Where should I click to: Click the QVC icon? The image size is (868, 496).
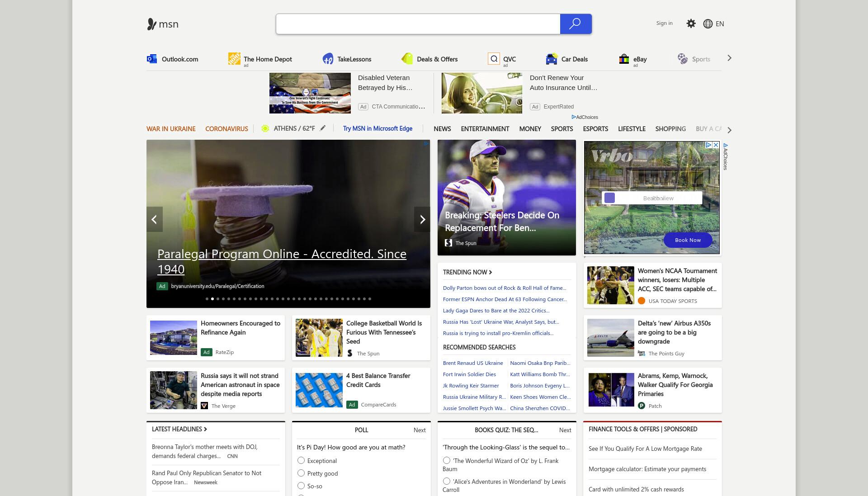pyautogui.click(x=494, y=59)
